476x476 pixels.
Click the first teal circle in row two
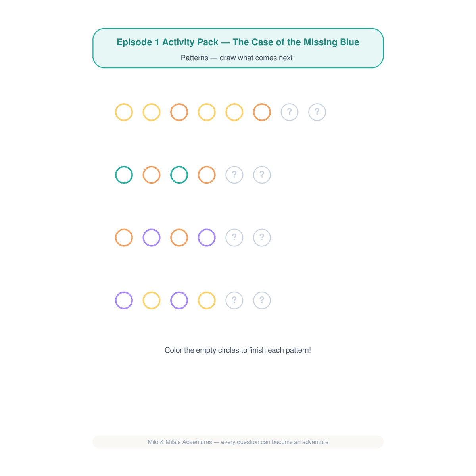click(124, 175)
